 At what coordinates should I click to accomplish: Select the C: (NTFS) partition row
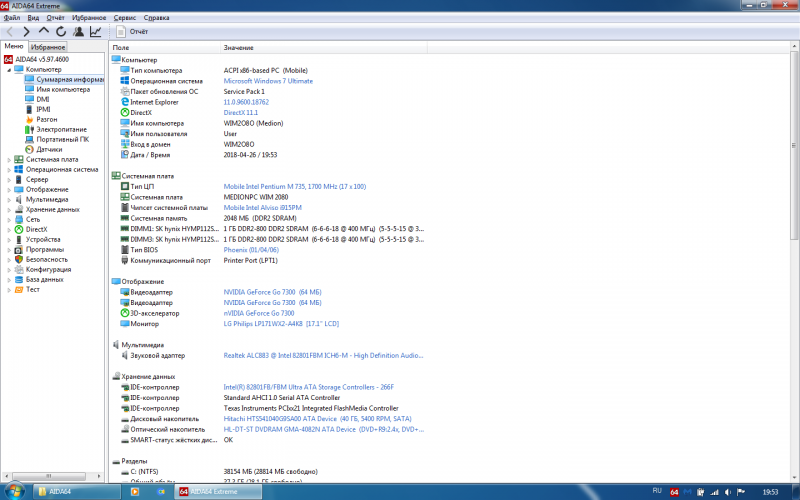(x=269, y=471)
